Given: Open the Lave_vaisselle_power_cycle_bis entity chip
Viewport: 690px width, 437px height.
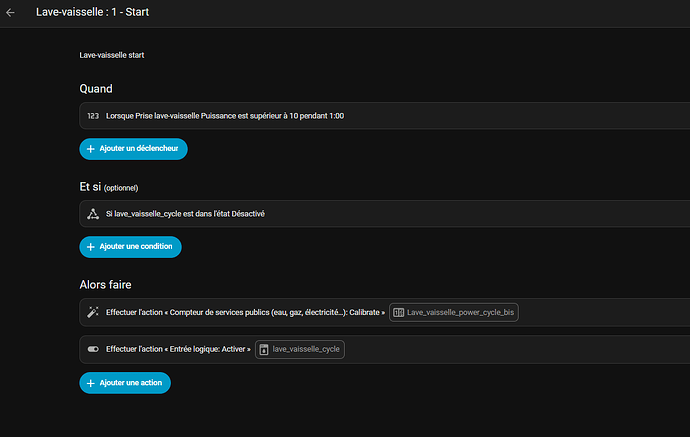Looking at the screenshot, I should click(454, 312).
